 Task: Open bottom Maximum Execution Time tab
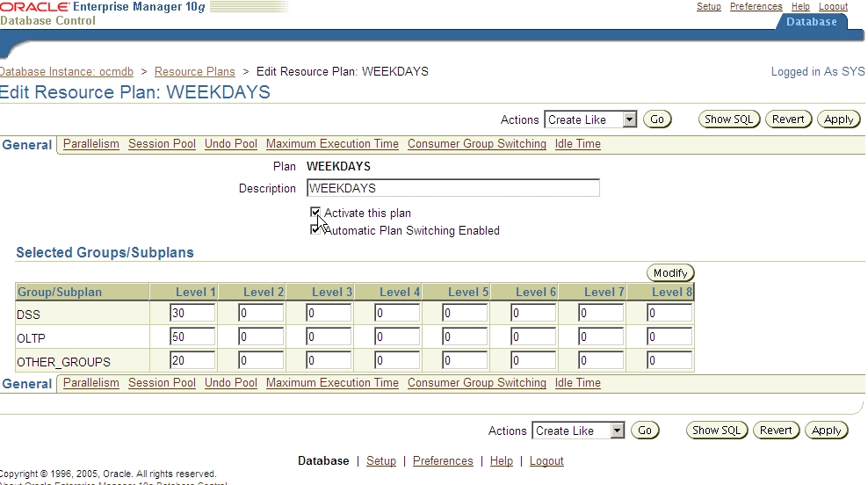[x=332, y=383]
